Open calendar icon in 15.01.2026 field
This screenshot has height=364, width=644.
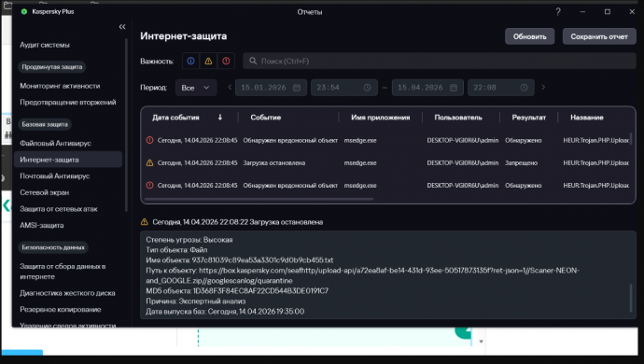297,88
